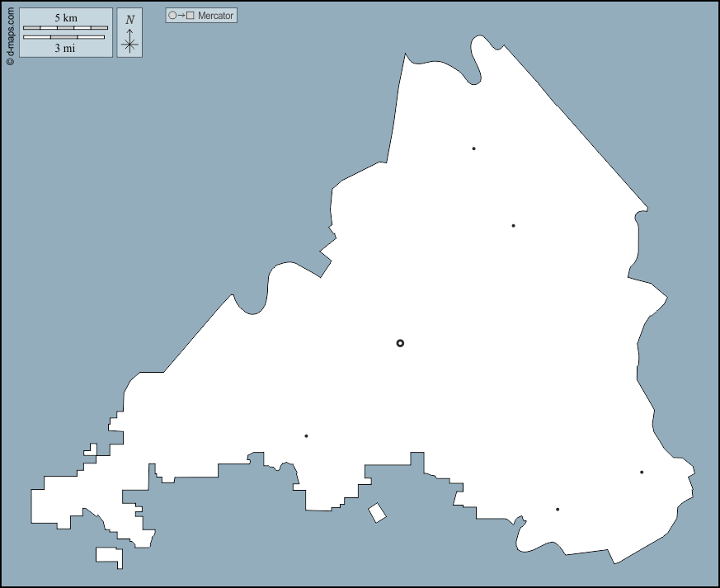Click the southernmost city dot in the southeast
Screen dimensions: 720x588
(558, 509)
